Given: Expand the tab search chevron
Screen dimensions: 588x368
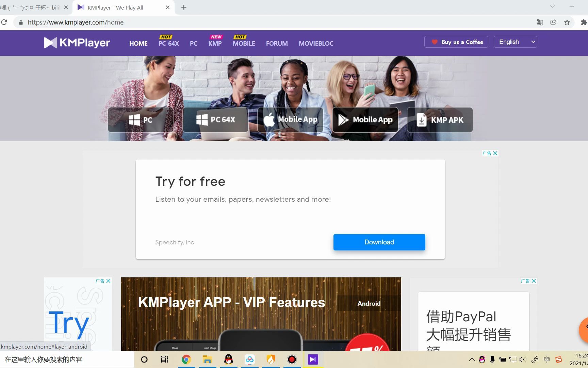Looking at the screenshot, I should click(553, 6).
